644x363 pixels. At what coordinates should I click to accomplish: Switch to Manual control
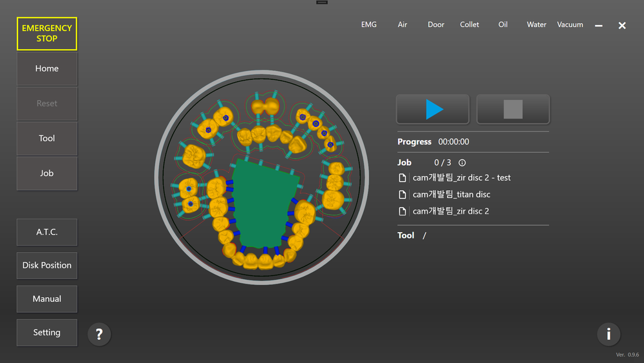click(x=47, y=299)
